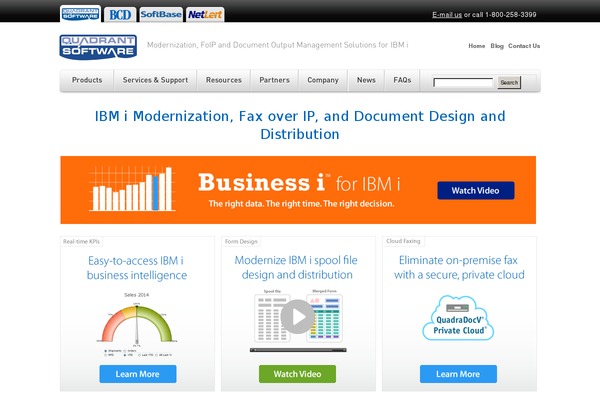Click the main page headline about IBM i Modernization
The height and width of the screenshot is (400, 600).
coord(300,125)
